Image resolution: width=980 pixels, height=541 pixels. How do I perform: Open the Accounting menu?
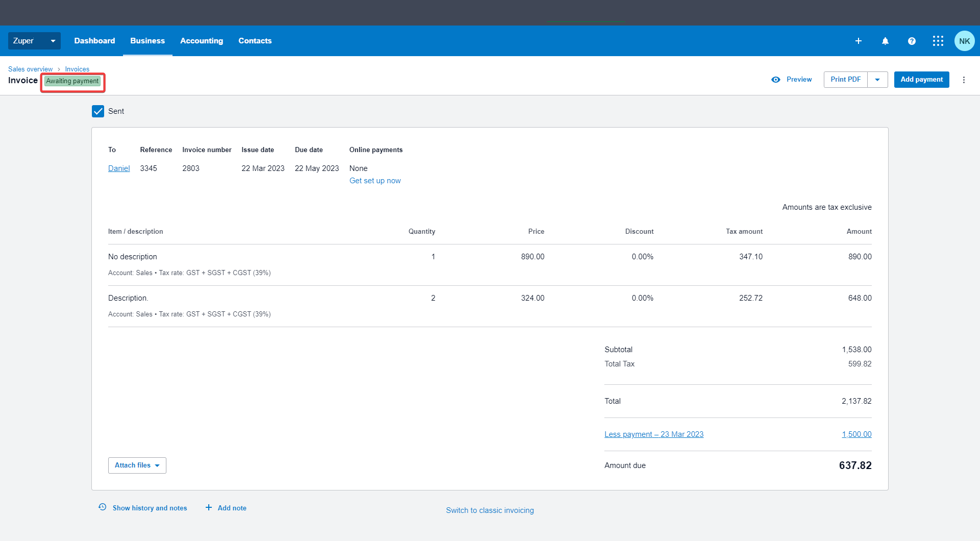(x=201, y=41)
